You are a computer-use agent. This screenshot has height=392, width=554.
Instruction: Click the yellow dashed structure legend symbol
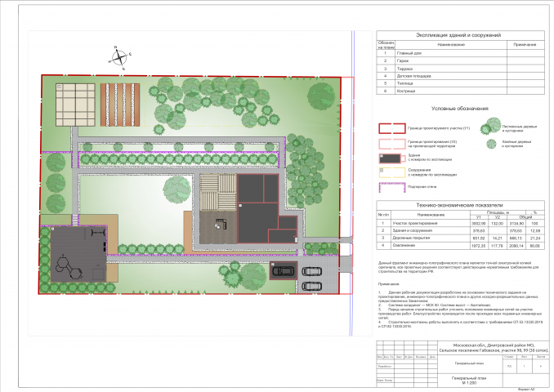click(x=392, y=172)
